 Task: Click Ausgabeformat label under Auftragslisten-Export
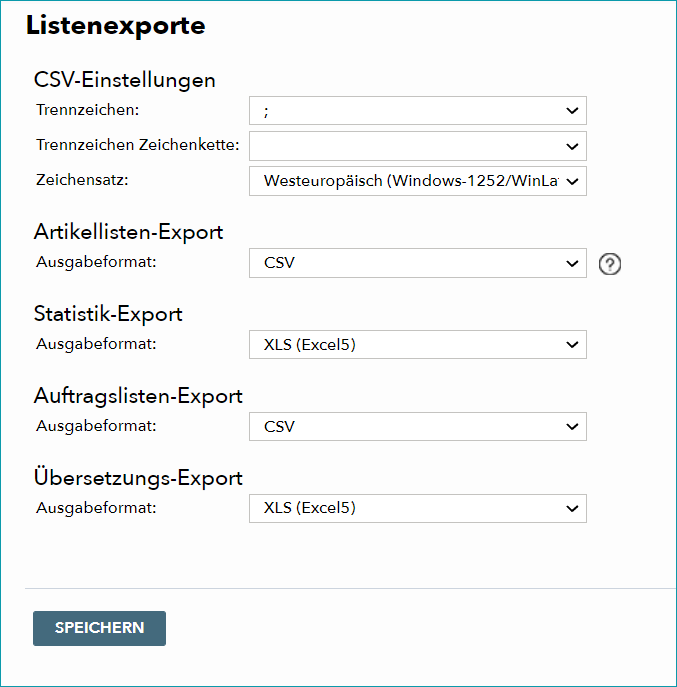(96, 426)
